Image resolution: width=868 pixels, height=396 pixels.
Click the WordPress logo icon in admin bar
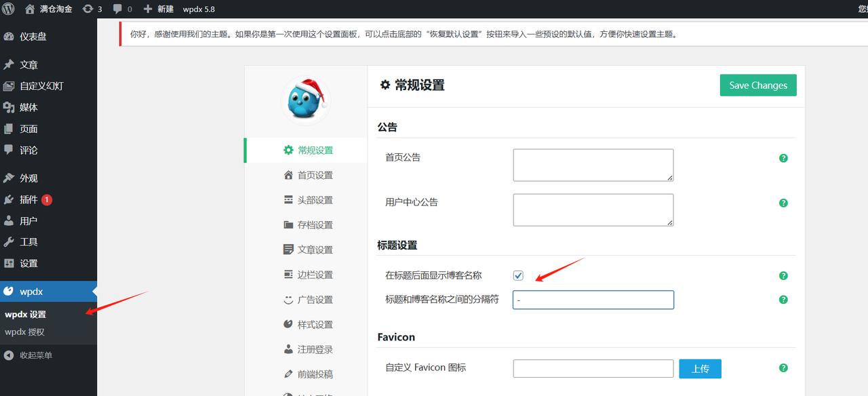pyautogui.click(x=8, y=9)
